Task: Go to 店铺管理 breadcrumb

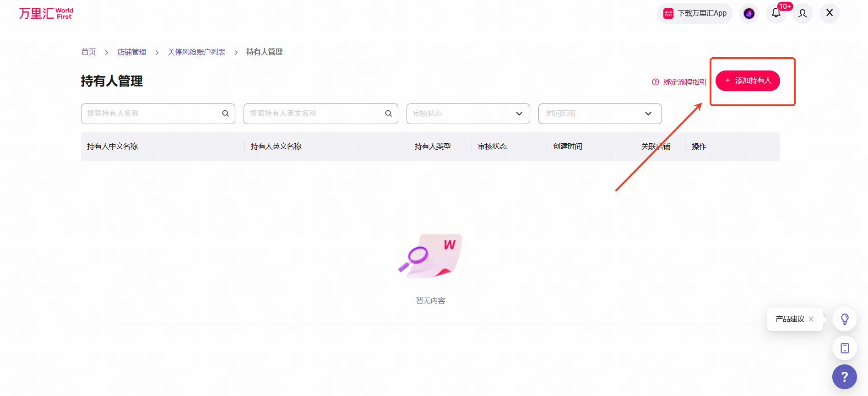Action: 132,52
